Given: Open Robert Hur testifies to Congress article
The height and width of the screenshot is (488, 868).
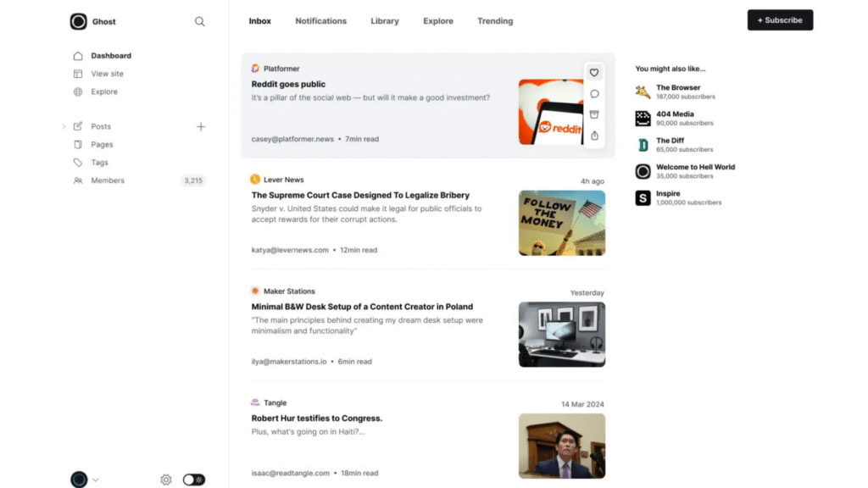Looking at the screenshot, I should (x=317, y=419).
